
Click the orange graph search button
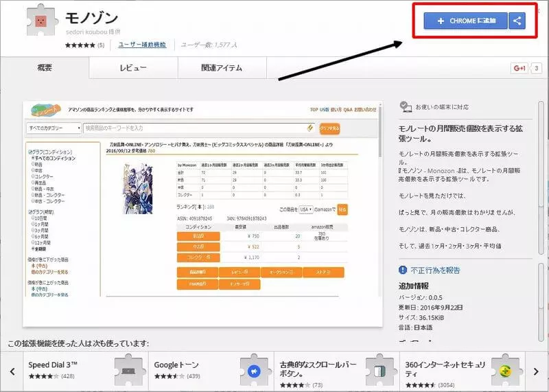[329, 128]
